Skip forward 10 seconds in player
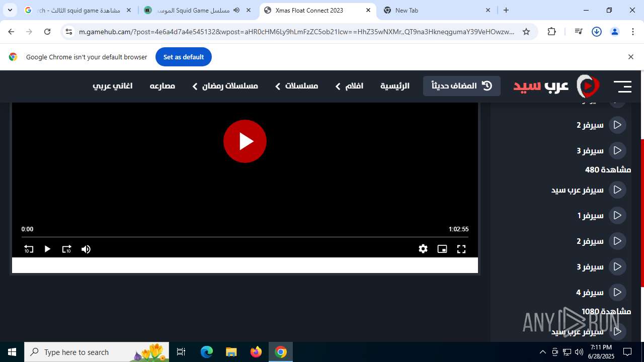 [x=66, y=249]
